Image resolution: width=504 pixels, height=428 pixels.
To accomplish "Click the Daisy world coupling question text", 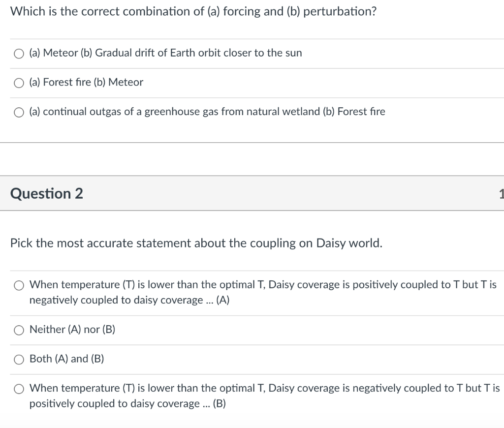I will coord(196,243).
